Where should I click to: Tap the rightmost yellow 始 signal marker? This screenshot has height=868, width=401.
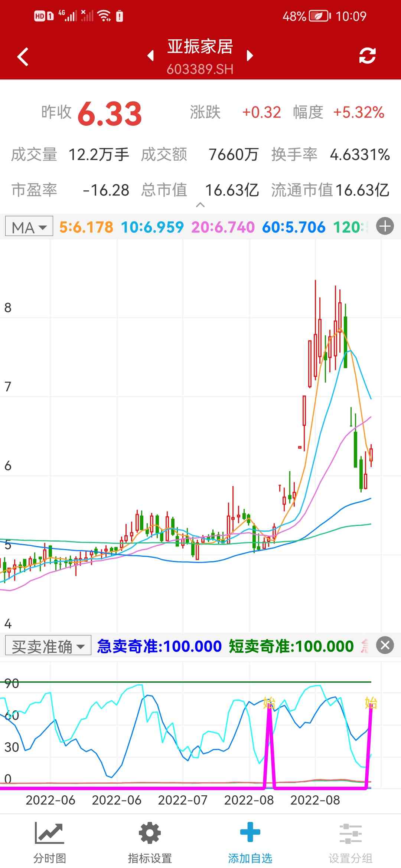[371, 703]
